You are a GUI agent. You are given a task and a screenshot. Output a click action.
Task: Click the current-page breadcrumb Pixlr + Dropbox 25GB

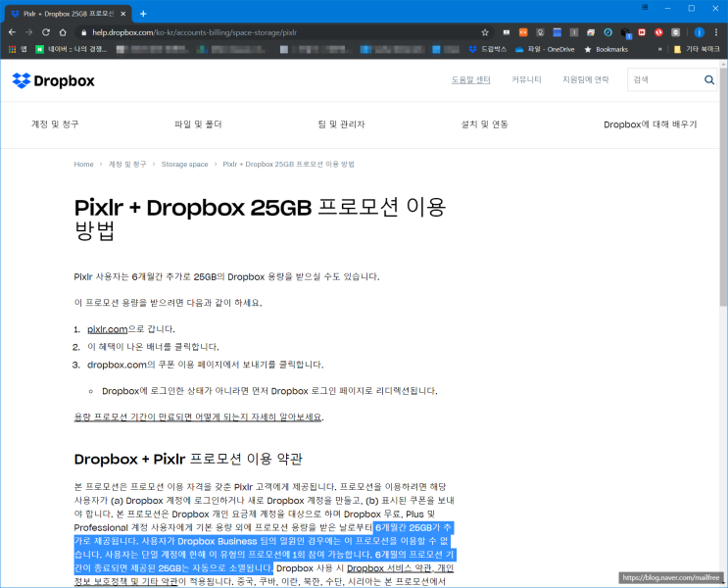[x=288, y=165]
